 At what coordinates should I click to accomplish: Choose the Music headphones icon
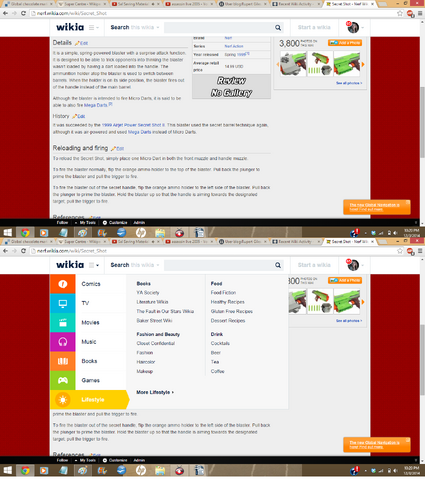pyautogui.click(x=63, y=342)
